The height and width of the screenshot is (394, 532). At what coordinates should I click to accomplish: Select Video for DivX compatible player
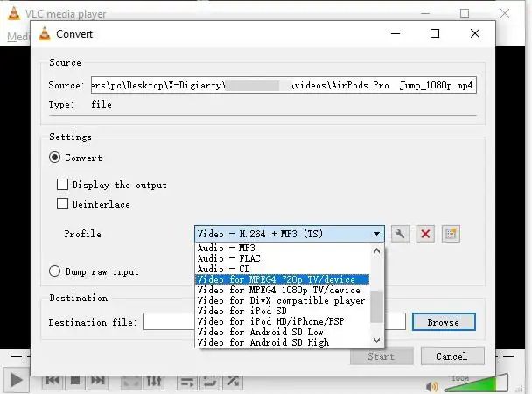coord(283,300)
